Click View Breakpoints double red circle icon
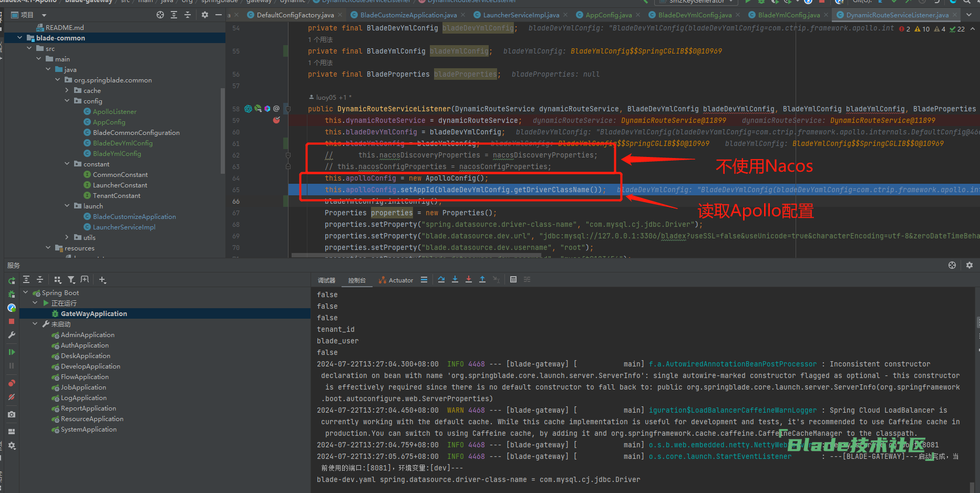 [x=12, y=383]
